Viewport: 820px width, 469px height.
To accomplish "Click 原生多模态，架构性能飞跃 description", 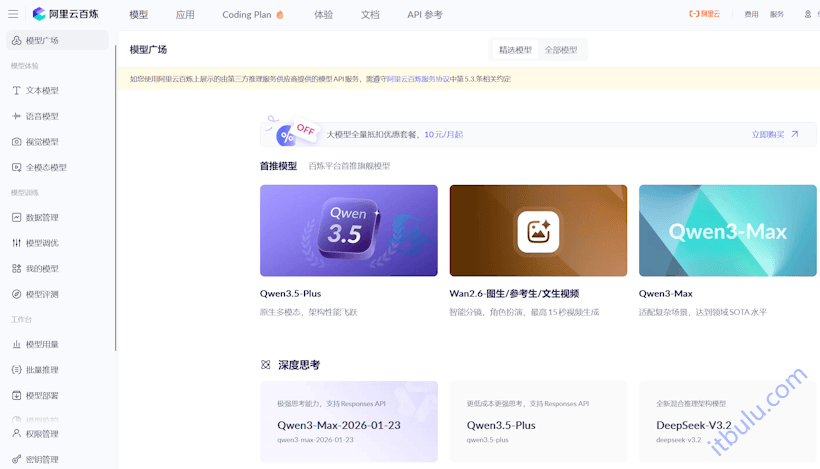I will (x=309, y=312).
